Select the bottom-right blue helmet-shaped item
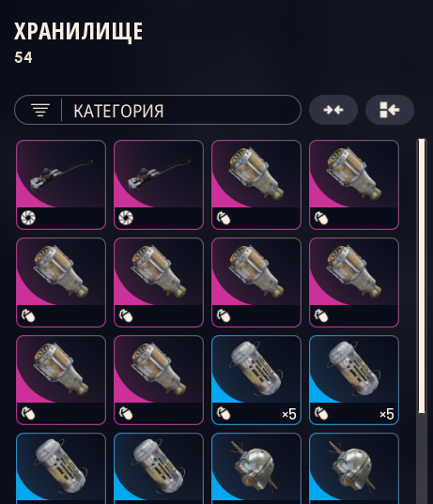 click(x=354, y=468)
